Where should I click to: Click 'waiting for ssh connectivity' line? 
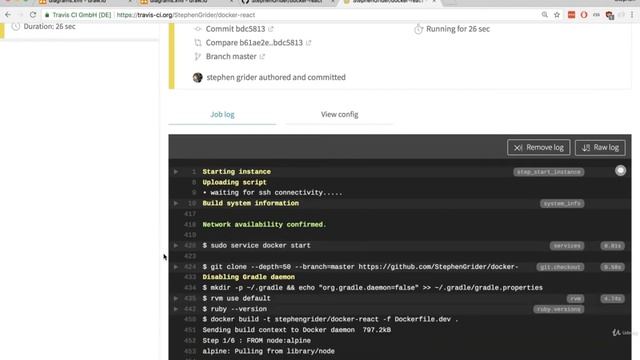click(x=272, y=193)
